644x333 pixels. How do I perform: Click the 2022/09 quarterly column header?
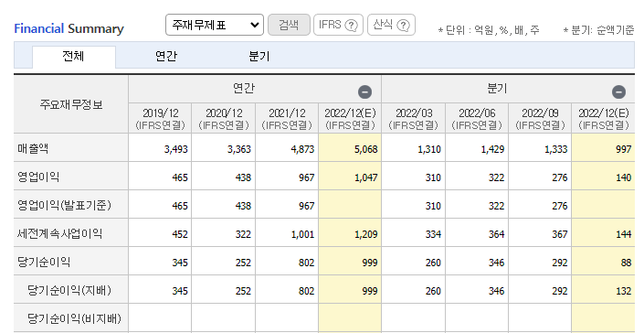pyautogui.click(x=540, y=118)
